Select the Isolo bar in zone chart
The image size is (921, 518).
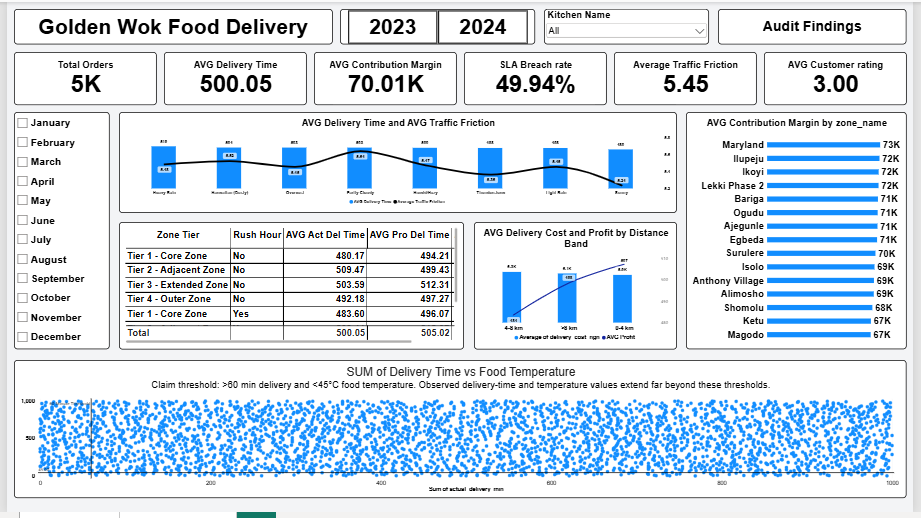[x=821, y=267]
